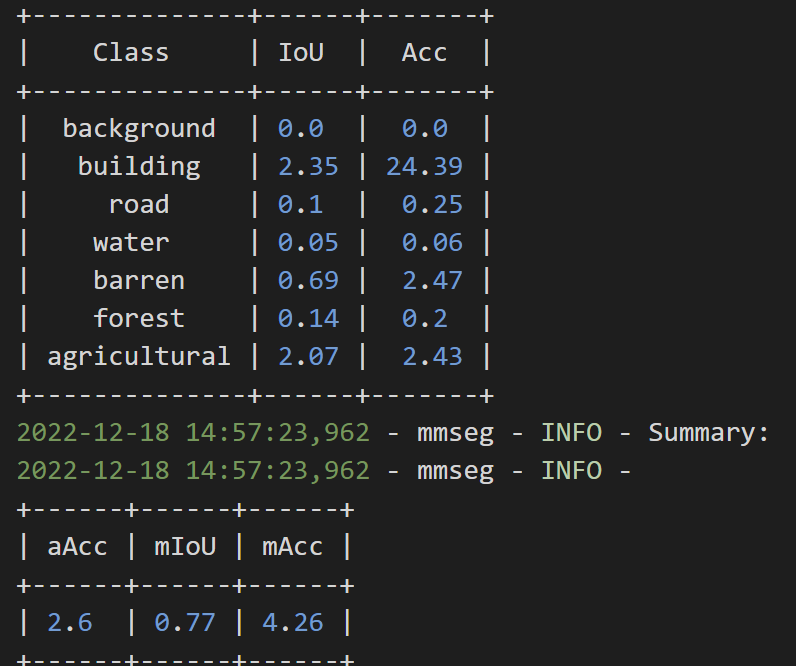The width and height of the screenshot is (796, 666).
Task: Click the 'forest' class label
Action: [x=139, y=318]
